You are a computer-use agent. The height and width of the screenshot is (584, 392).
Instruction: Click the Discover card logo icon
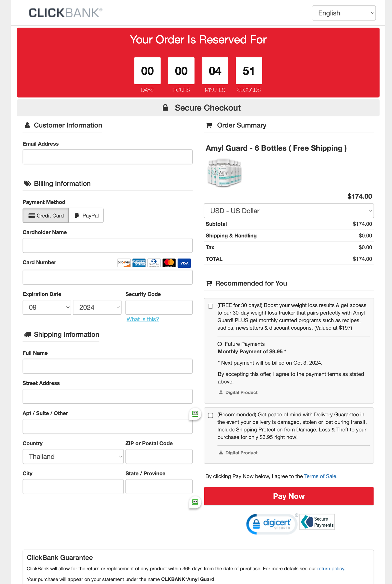pos(124,263)
